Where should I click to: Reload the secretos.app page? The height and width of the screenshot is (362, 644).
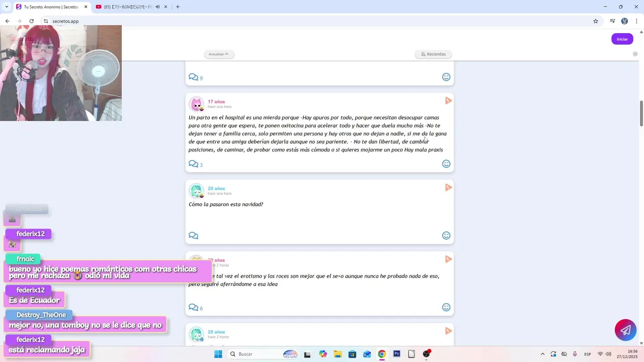31,21
